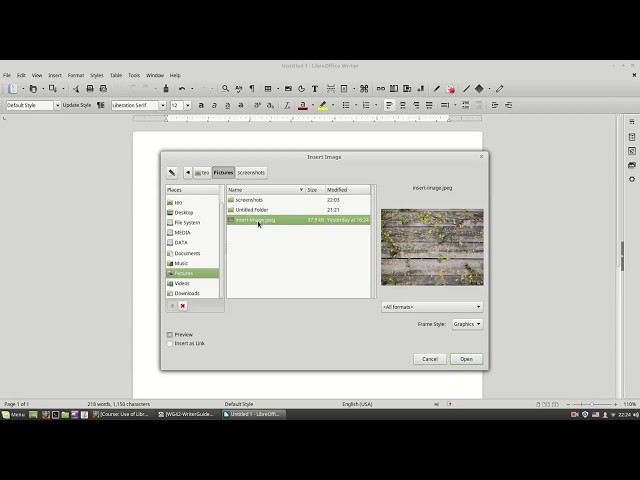640x480 pixels.
Task: Click the Align Left icon
Action: coord(389,105)
